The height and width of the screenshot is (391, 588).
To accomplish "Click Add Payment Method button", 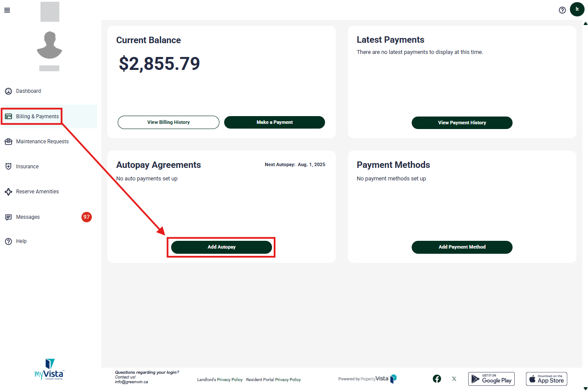I will point(462,247).
